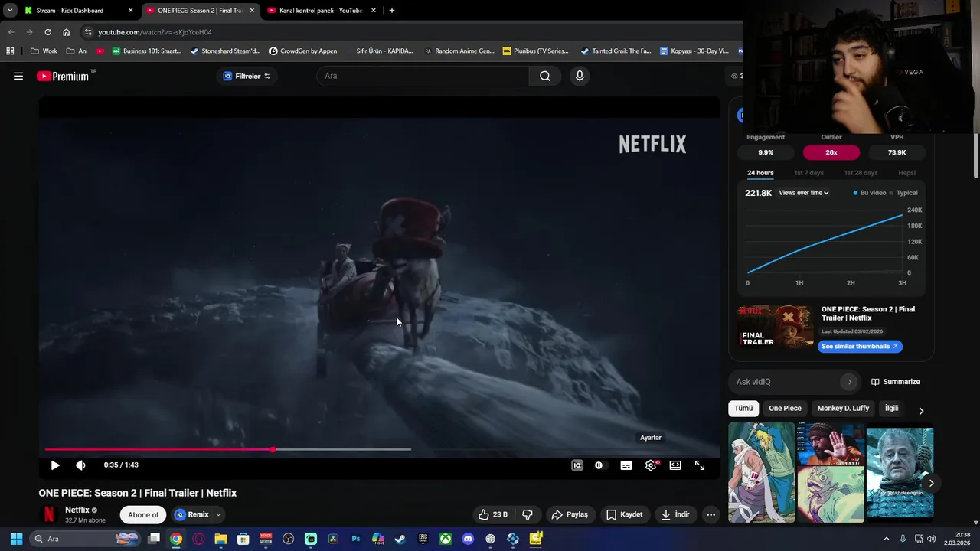Screen dimensions: 980x551
Task: Toggle subtitles with the captions icon
Action: [x=626, y=465]
